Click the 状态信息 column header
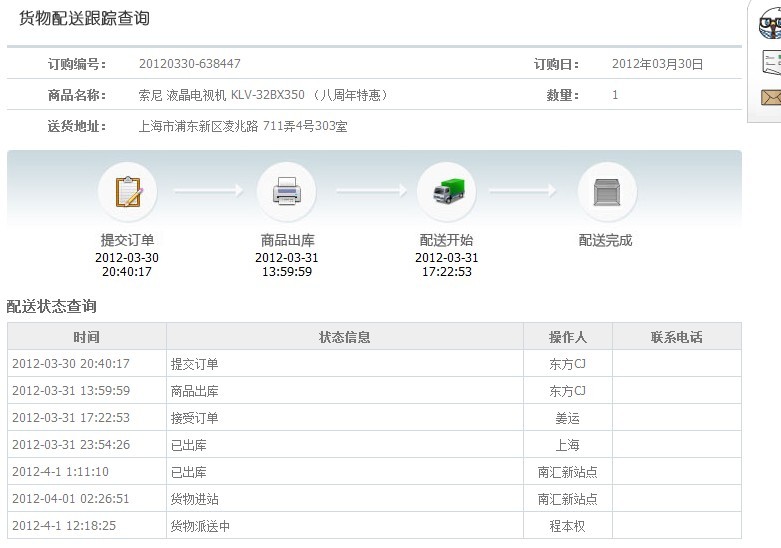The image size is (781, 548). click(344, 337)
